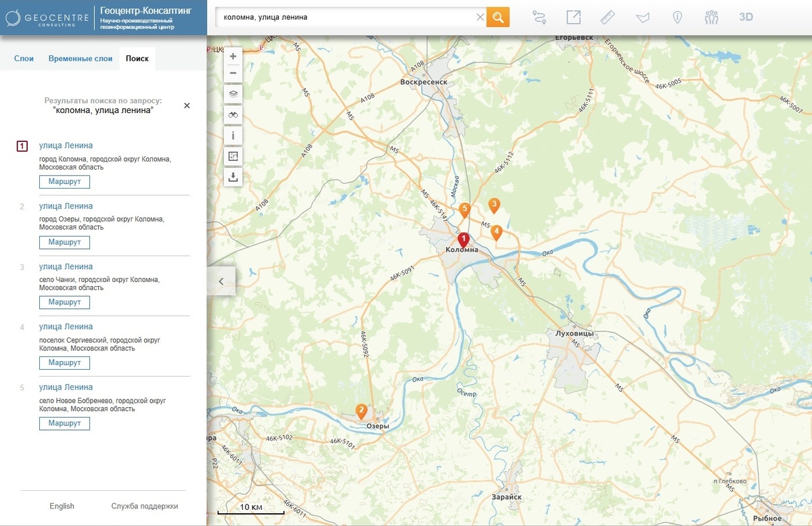Activate the info 'i' tool on map
This screenshot has width=812, height=526.
(233, 136)
